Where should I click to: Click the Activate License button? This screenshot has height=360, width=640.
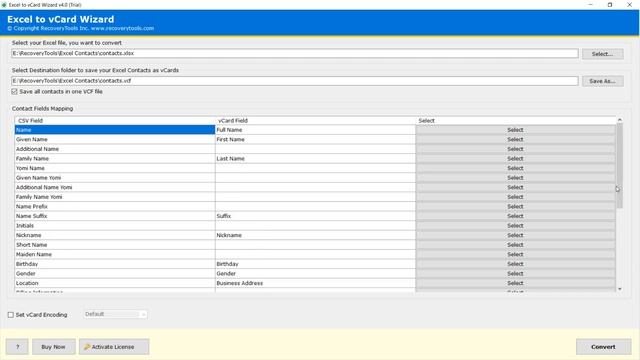click(114, 347)
